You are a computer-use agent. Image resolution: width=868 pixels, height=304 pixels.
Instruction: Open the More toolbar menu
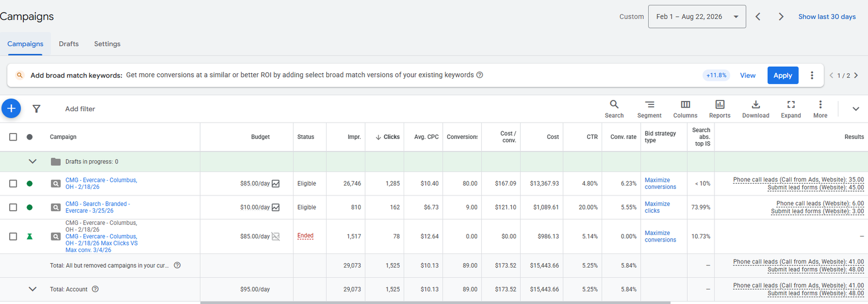tap(820, 109)
